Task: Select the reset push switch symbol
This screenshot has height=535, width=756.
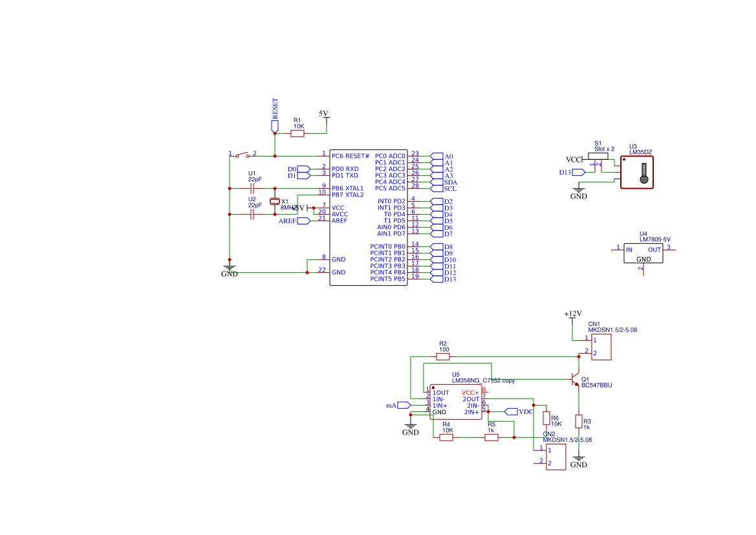Action: [243, 155]
